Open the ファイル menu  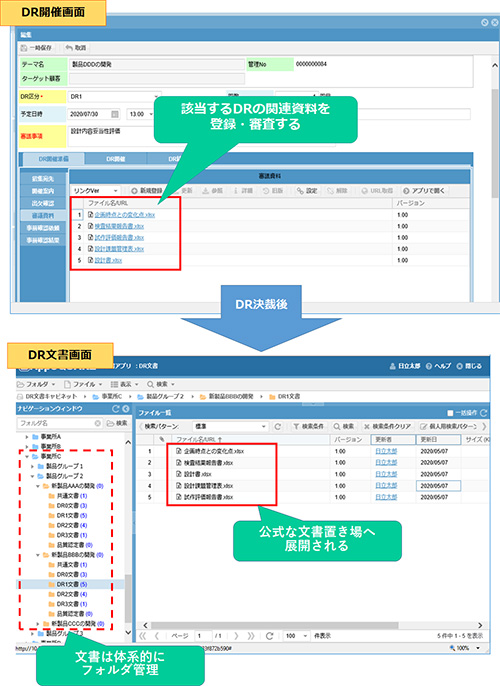83,384
